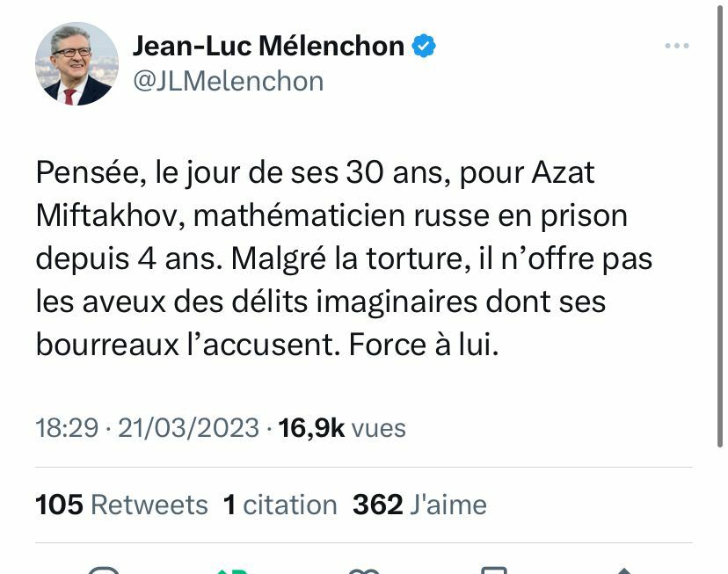Click the scrollbar track below the thumb
728x574 pixels.
tap(720, 511)
